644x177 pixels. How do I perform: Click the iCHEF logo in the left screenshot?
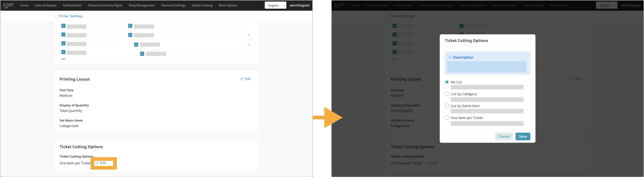[9, 5]
